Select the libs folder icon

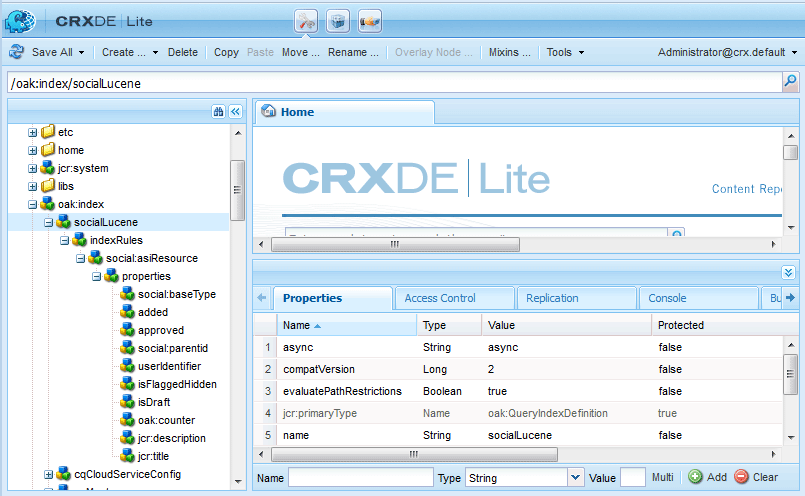click(x=48, y=185)
